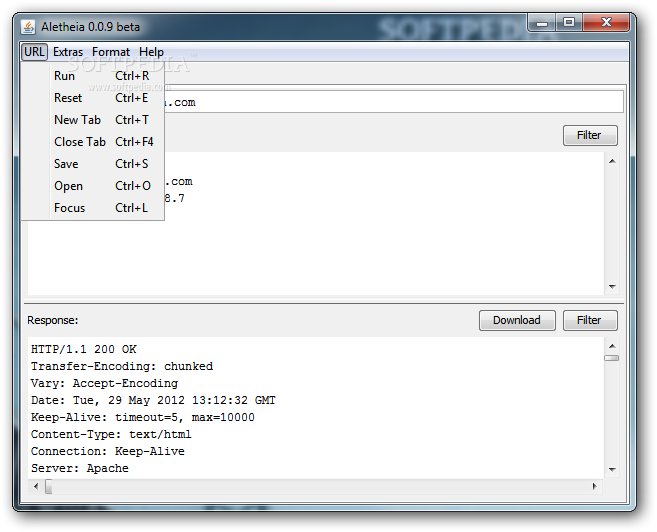Choose Reset from the URL menu

click(93, 98)
